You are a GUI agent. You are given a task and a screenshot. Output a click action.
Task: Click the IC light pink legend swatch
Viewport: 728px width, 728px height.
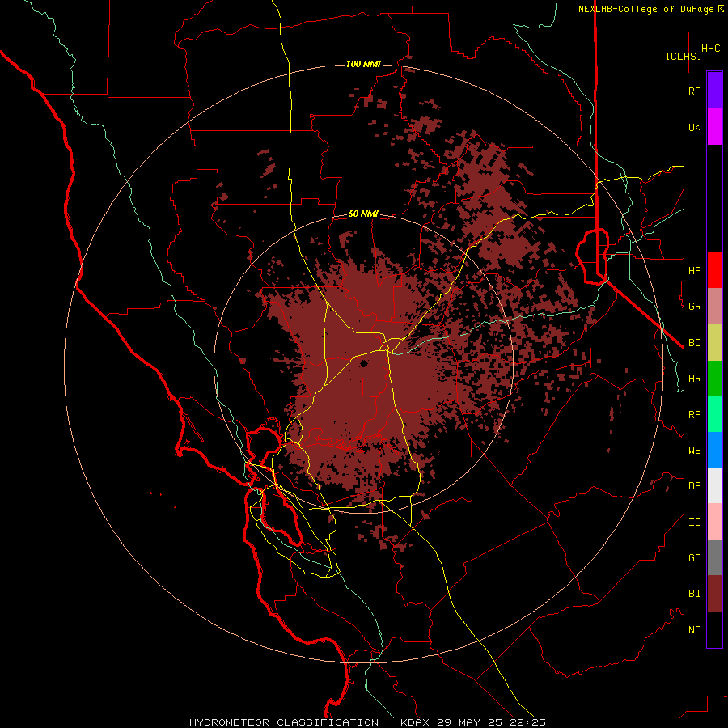point(714,522)
